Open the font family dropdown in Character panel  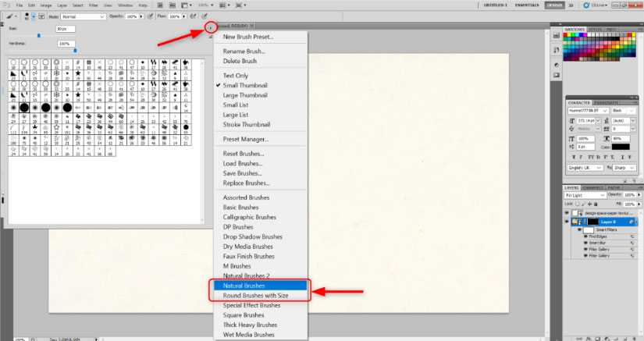(588, 111)
